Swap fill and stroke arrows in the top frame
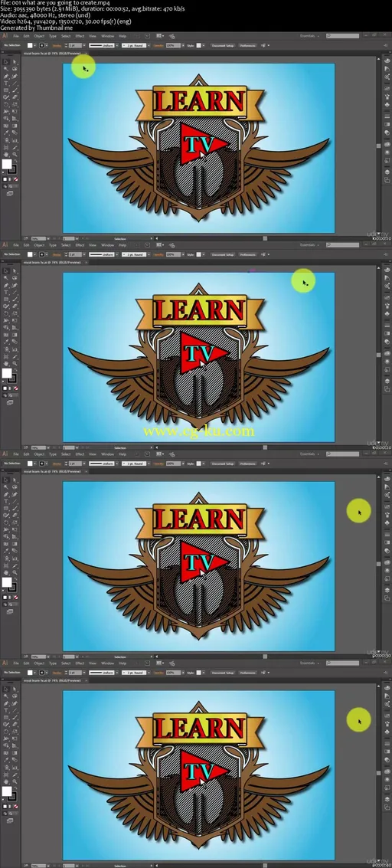Screen dimensions: 392x868 pos(16,161)
